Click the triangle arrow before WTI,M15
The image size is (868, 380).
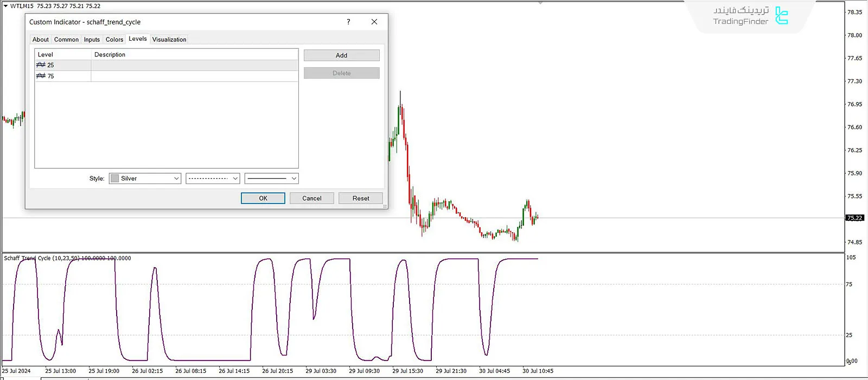pyautogui.click(x=5, y=6)
